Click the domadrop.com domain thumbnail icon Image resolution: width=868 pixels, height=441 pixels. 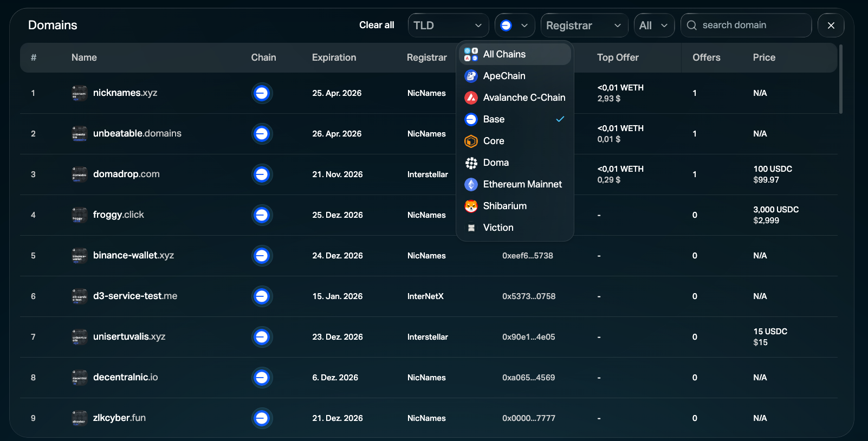click(x=80, y=174)
